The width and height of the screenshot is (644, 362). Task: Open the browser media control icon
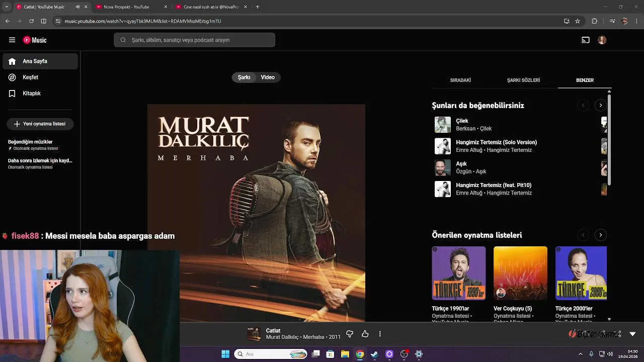point(612,21)
